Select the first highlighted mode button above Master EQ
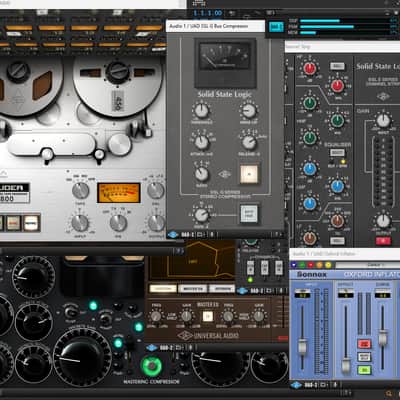400x400 pixels. [x=163, y=288]
